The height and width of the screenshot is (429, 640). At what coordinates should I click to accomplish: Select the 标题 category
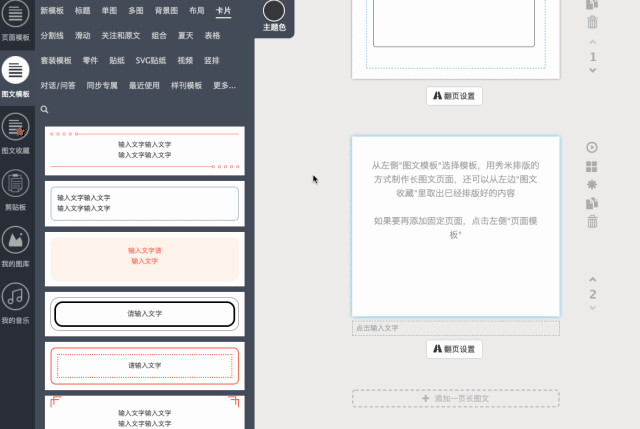coord(82,11)
